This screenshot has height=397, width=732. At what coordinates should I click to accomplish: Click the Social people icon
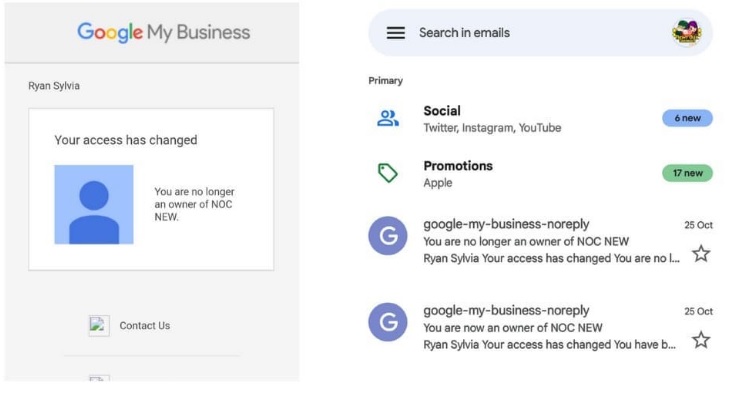tap(388, 118)
